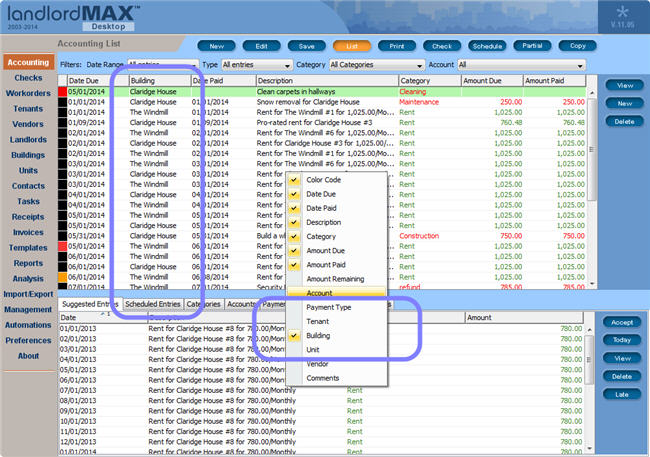
Task: Open the Type filter dropdown
Action: click(x=257, y=65)
